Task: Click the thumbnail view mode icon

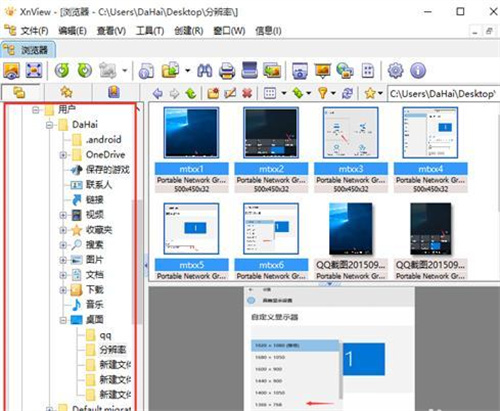Action: [x=270, y=93]
